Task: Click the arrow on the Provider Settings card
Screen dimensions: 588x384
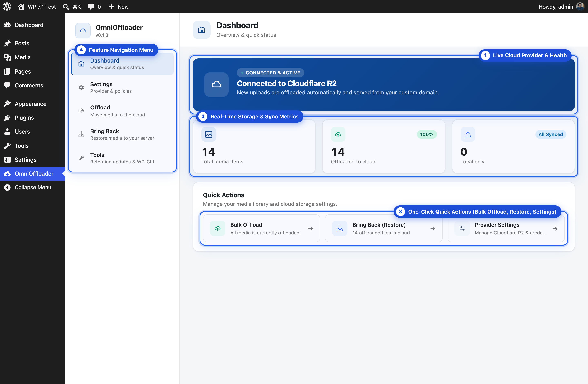Action: point(555,229)
